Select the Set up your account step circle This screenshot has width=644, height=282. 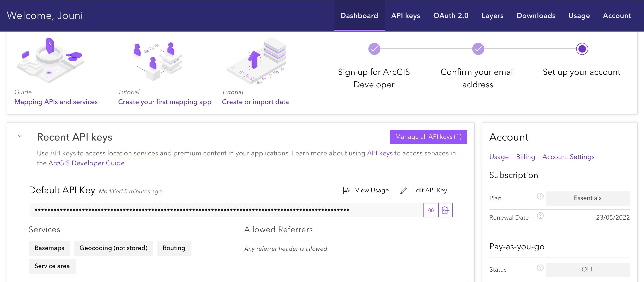[x=582, y=49]
